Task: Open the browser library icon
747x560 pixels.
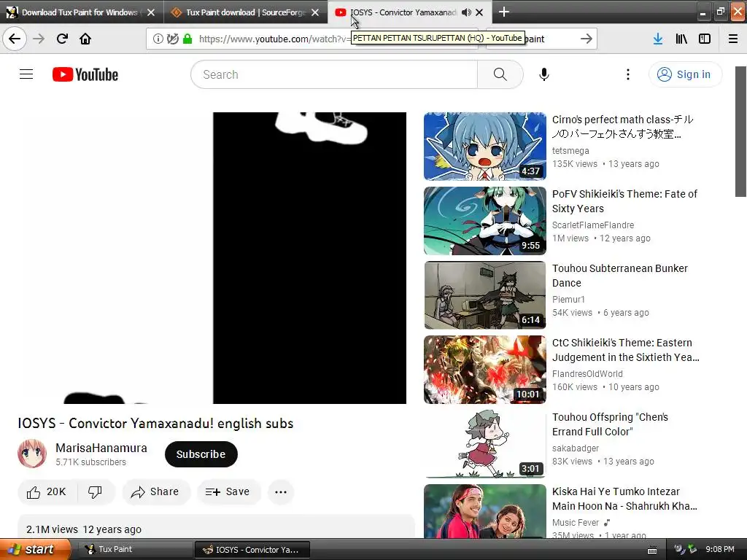Action: (x=681, y=39)
